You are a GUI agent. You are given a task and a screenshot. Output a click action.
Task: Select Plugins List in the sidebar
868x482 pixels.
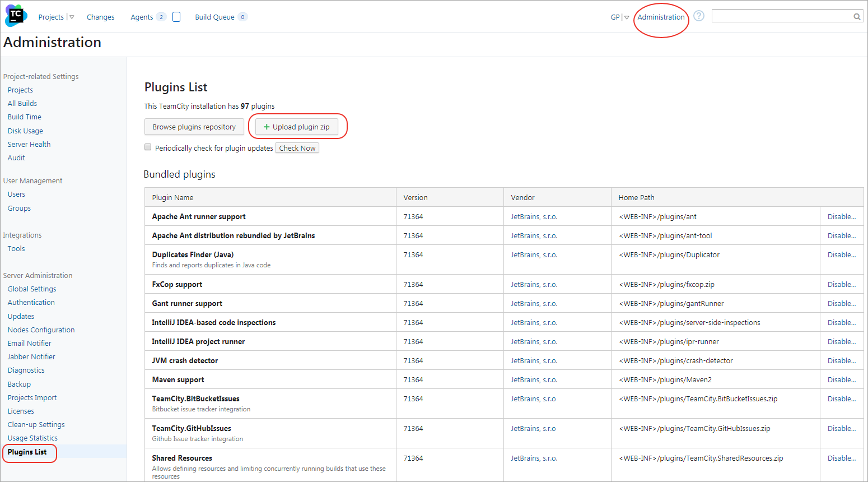click(27, 452)
